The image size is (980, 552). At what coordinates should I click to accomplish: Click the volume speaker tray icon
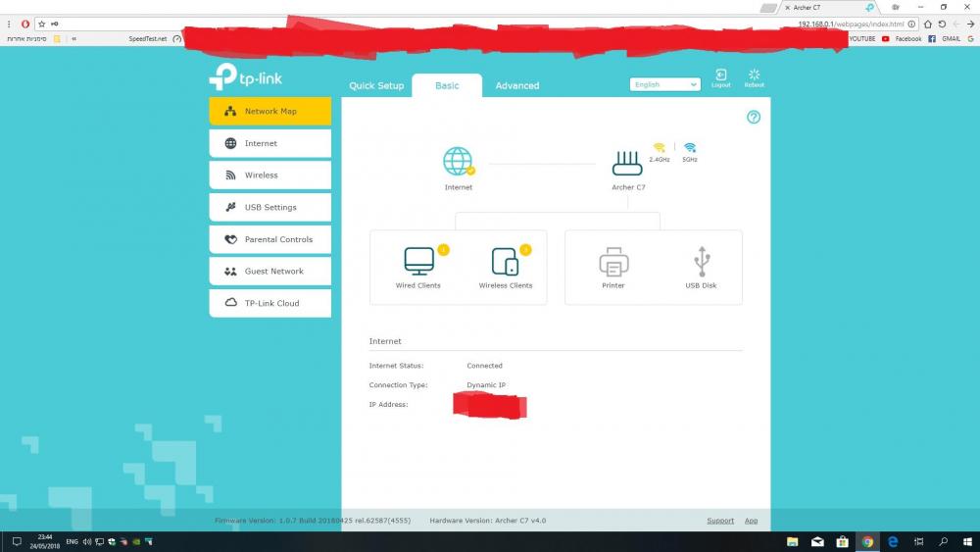(87, 541)
